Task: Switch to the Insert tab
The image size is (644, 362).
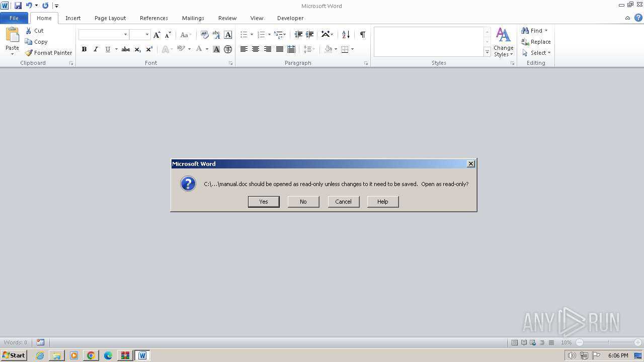Action: [x=73, y=18]
